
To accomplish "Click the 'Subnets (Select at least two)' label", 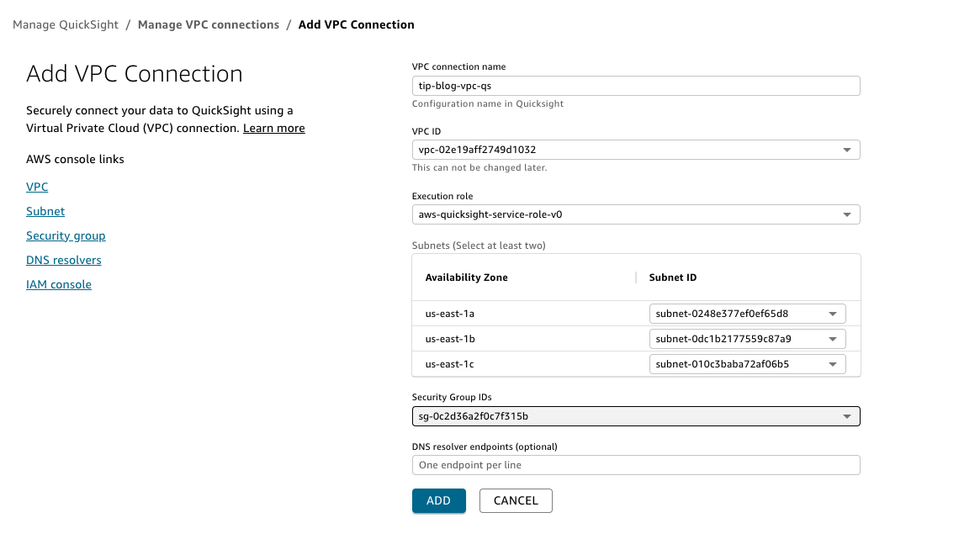I will tap(479, 246).
